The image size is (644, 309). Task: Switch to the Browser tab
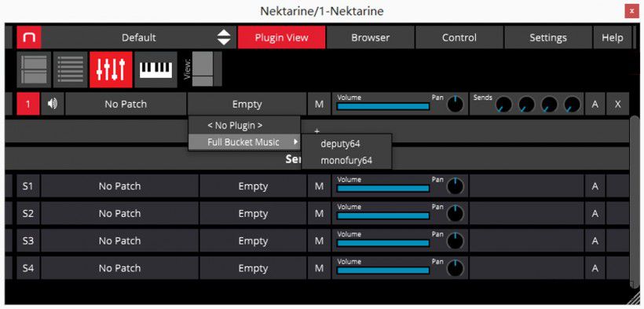[371, 38]
